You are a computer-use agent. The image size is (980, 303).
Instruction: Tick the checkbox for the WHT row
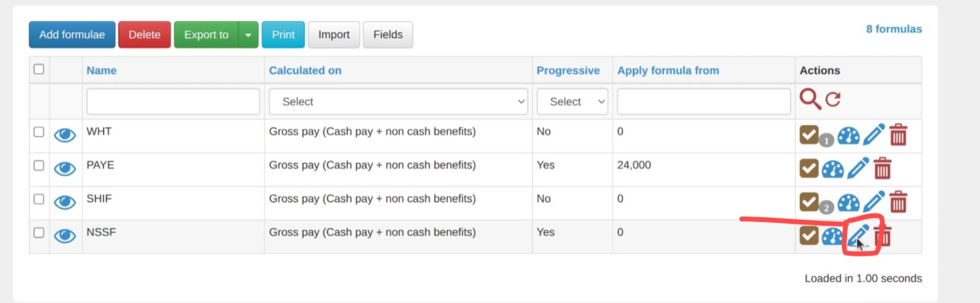(39, 132)
